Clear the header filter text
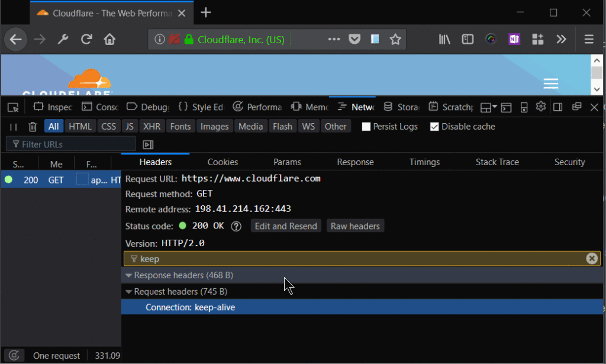This screenshot has width=606, height=364. 592,259
